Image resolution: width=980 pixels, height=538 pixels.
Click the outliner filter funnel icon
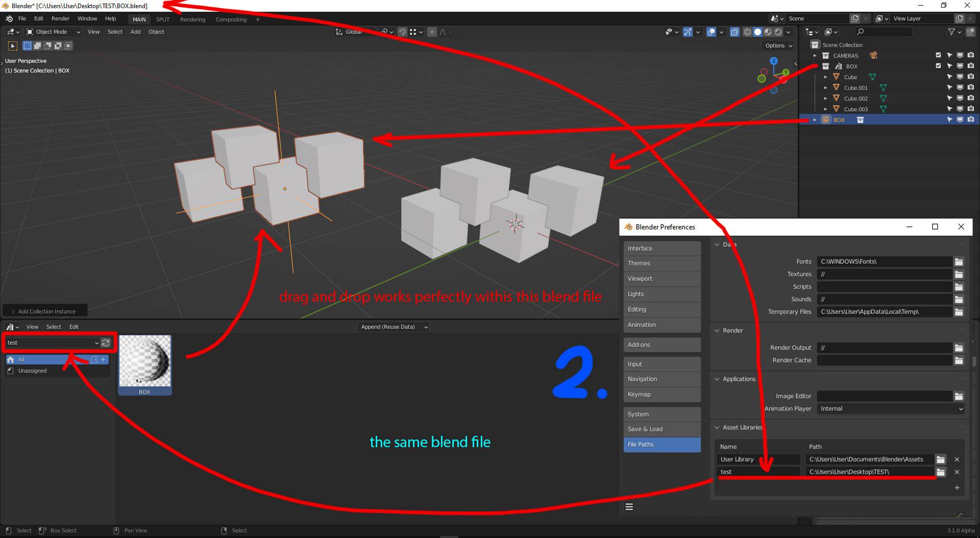tap(951, 32)
